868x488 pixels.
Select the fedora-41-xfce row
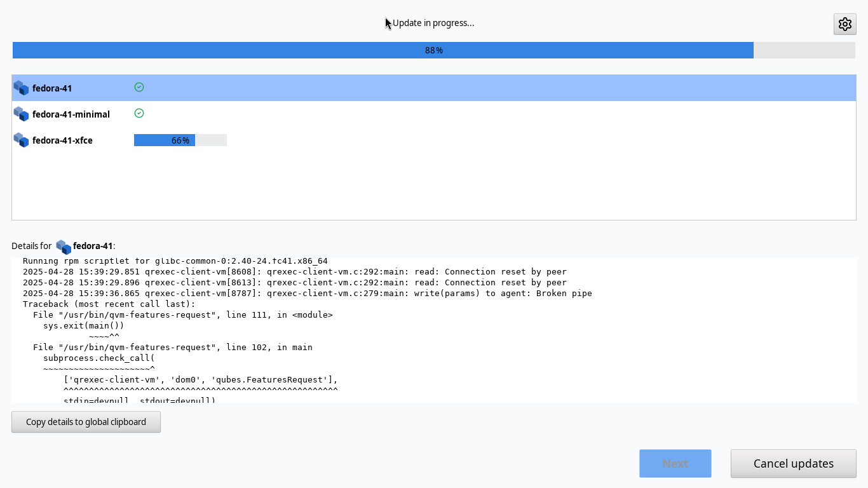point(434,140)
